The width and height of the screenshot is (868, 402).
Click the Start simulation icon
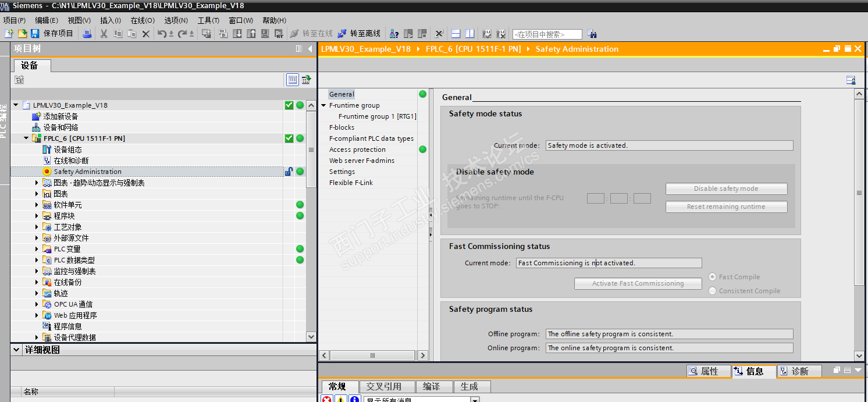[x=265, y=34]
